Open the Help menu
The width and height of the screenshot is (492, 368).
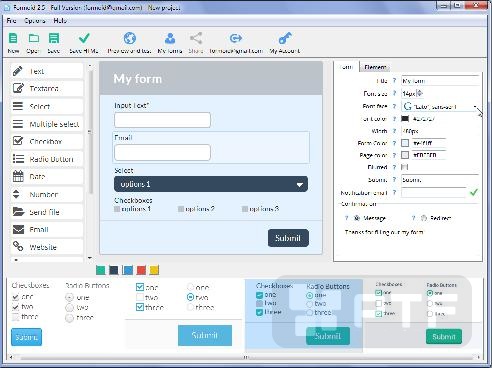point(60,21)
